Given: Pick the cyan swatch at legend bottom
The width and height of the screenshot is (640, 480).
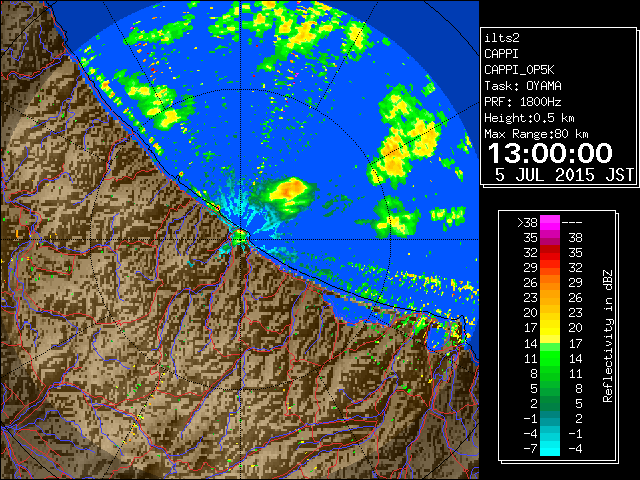Looking at the screenshot, I should pyautogui.click(x=550, y=449).
